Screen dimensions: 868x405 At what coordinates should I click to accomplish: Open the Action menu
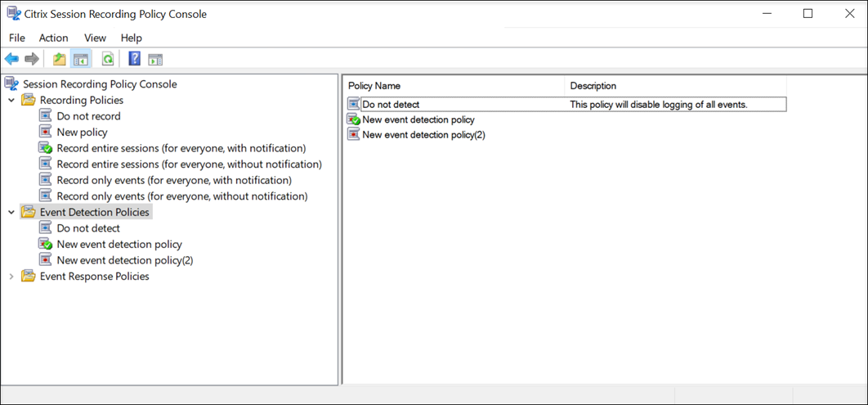point(54,38)
